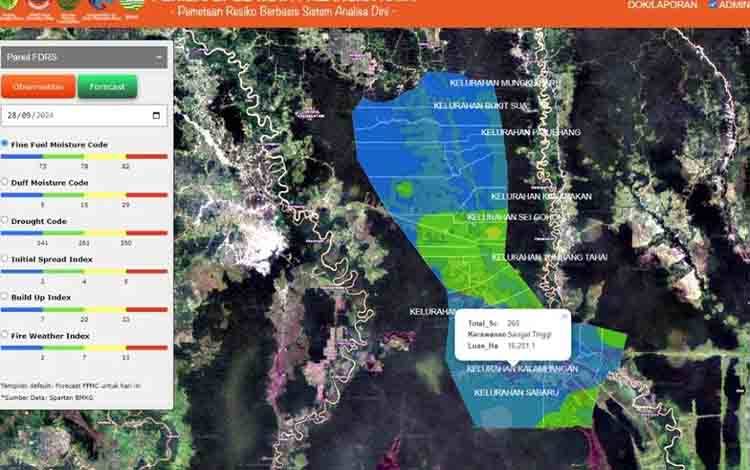Click the Duff Moisture Code color scale
The width and height of the screenshot is (750, 470).
tap(84, 195)
